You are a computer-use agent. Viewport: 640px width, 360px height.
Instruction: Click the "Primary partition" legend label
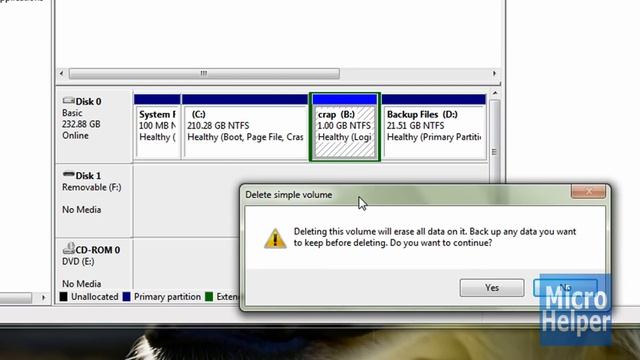point(167,297)
